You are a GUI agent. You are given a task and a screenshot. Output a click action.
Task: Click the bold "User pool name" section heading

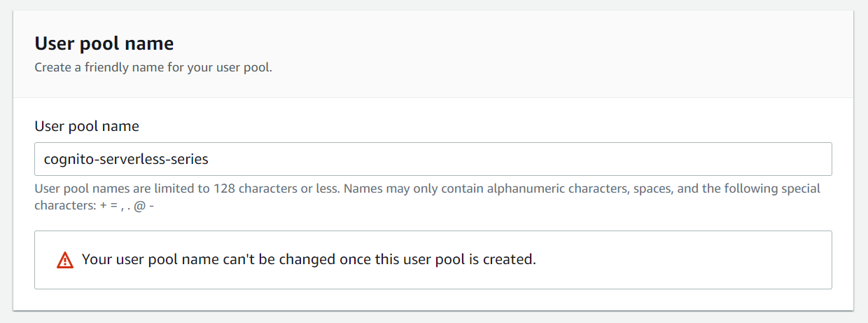click(x=104, y=43)
